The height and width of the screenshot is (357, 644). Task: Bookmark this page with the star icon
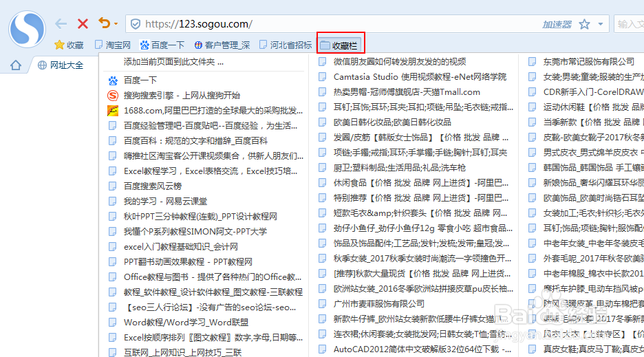pyautogui.click(x=584, y=24)
